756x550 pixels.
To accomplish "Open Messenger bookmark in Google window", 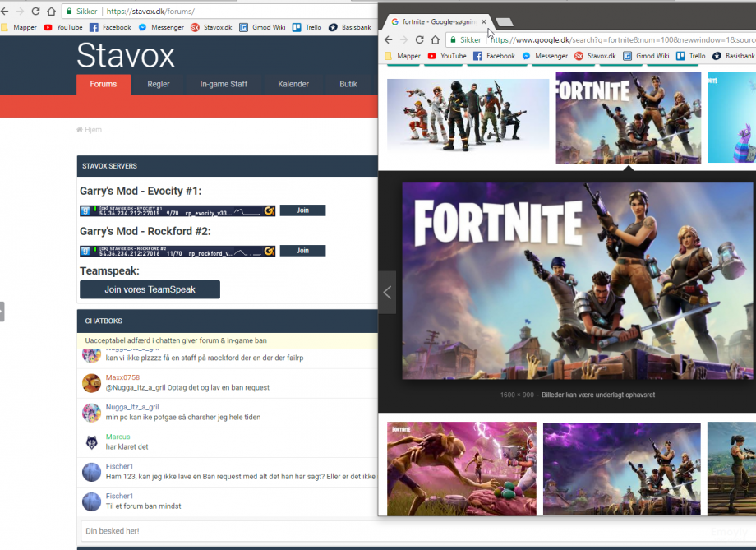I will 545,56.
